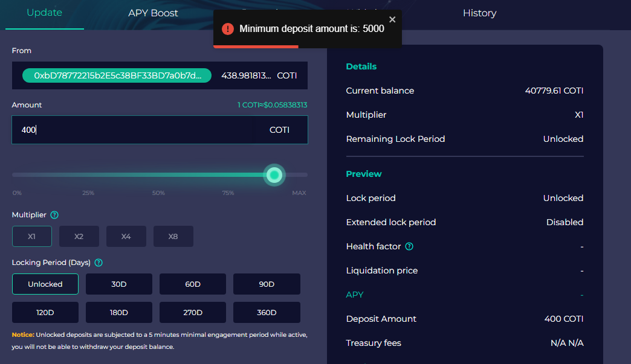This screenshot has height=364, width=631.
Task: Open the APY Boost tab
Action: [x=153, y=13]
